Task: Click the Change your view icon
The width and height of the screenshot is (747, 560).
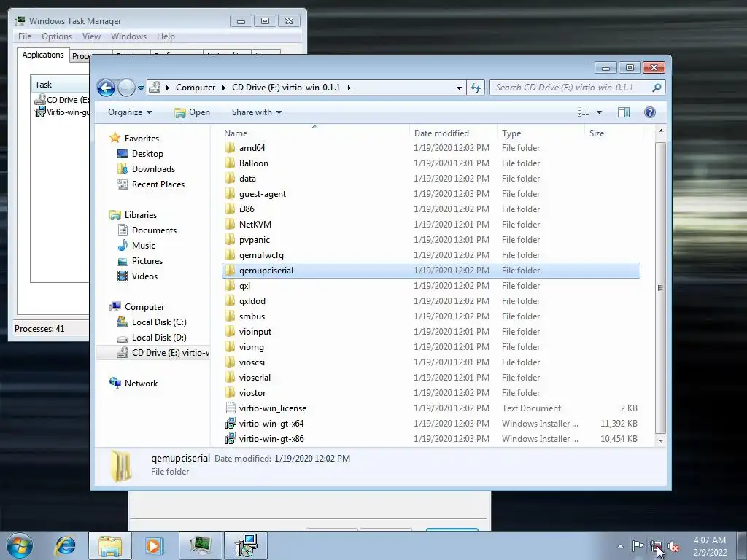Action: [x=583, y=112]
